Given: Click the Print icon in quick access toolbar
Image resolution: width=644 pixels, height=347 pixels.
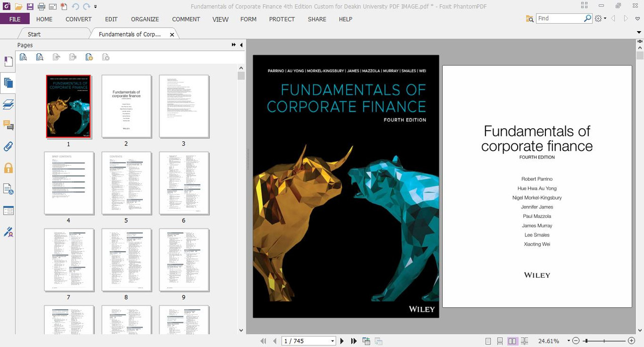Looking at the screenshot, I should (41, 7).
